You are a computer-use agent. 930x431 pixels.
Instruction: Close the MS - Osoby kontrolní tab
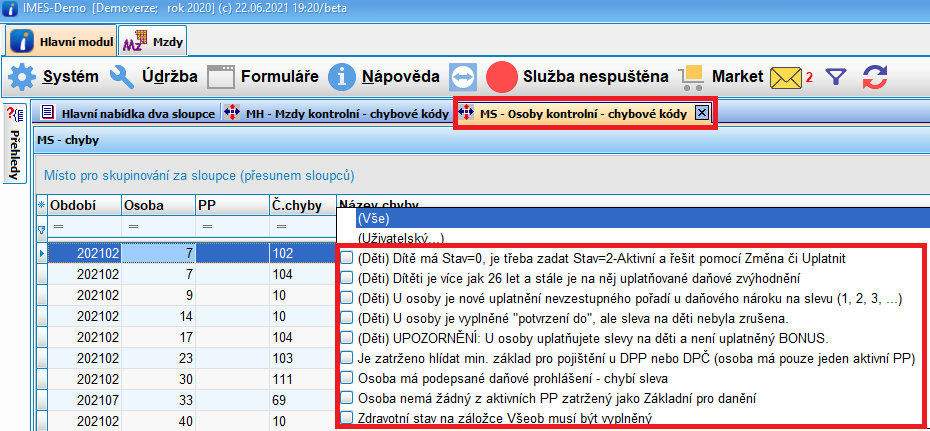[x=700, y=113]
